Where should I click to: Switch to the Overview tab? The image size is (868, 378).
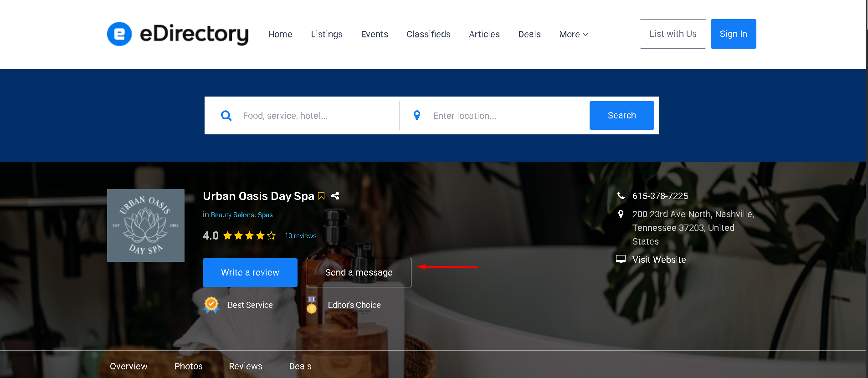[128, 366]
